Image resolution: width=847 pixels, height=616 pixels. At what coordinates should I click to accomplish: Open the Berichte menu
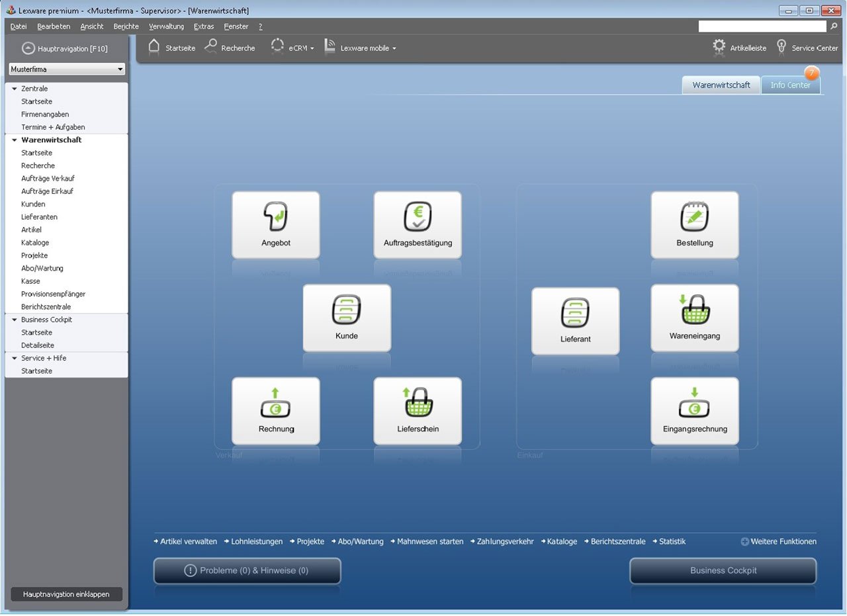point(126,26)
